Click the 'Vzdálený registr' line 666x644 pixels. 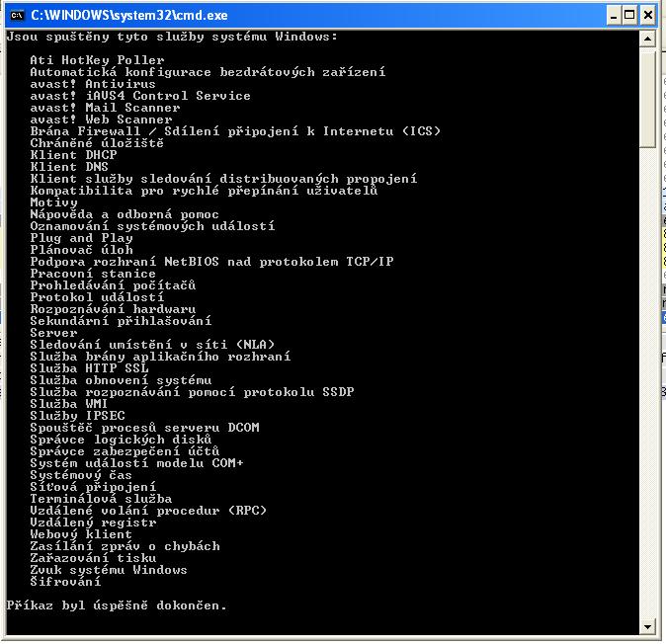click(x=93, y=523)
